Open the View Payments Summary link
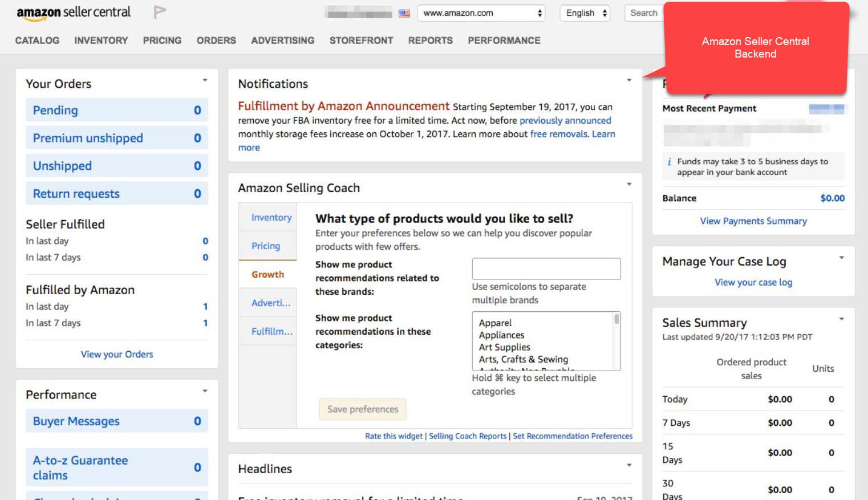The image size is (868, 500). pyautogui.click(x=753, y=221)
